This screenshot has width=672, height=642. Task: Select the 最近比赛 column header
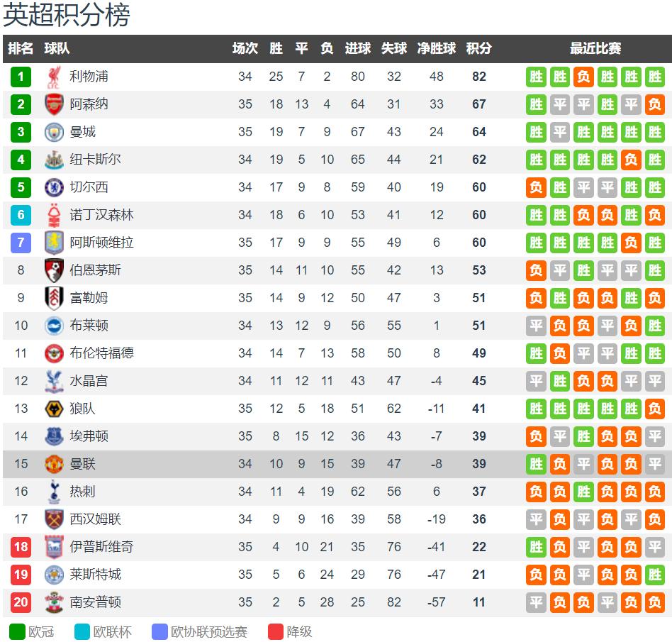(595, 48)
